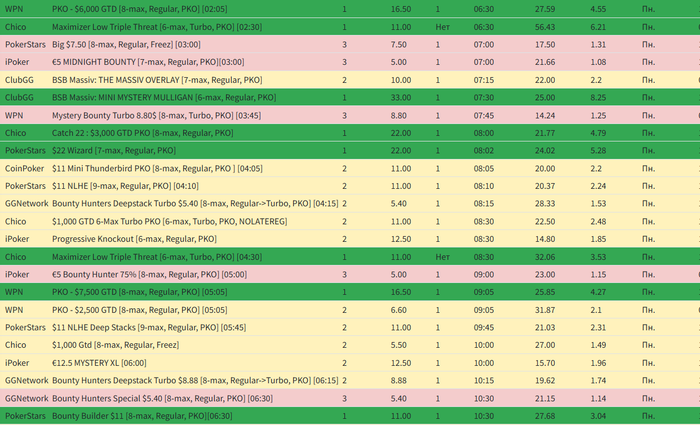Click 'Пн.' day cell in Bounty Builder $11 row

(x=648, y=416)
